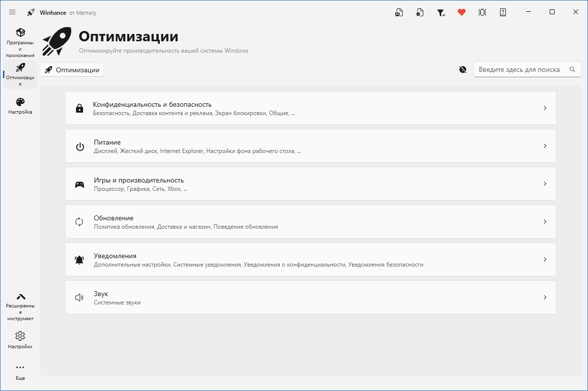
Task: Expand Конфиденциальность и безопасность section
Action: [x=311, y=108]
